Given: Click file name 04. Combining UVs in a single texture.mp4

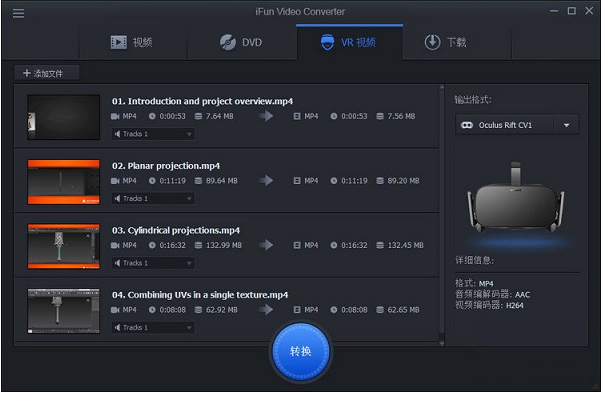Looking at the screenshot, I should (x=200, y=295).
